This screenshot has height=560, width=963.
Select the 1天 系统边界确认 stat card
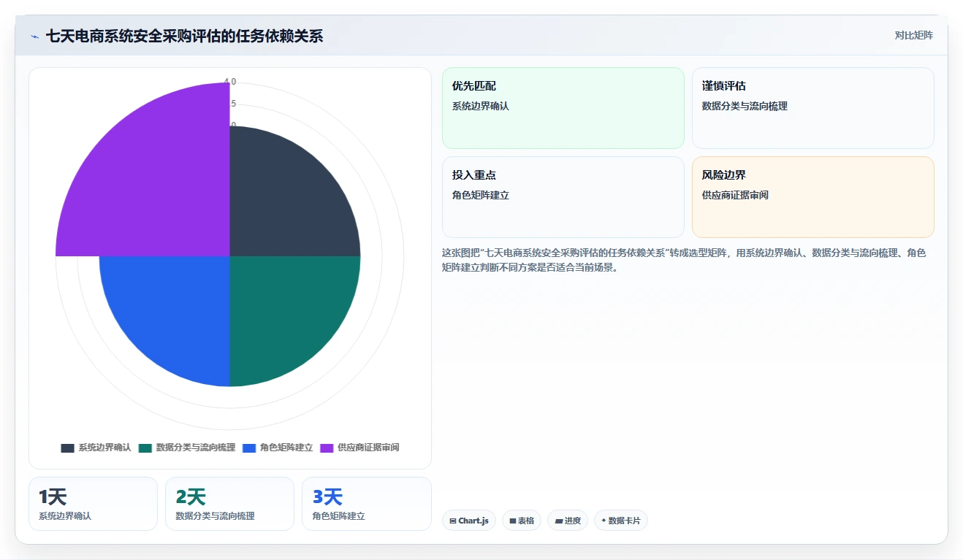pos(93,504)
